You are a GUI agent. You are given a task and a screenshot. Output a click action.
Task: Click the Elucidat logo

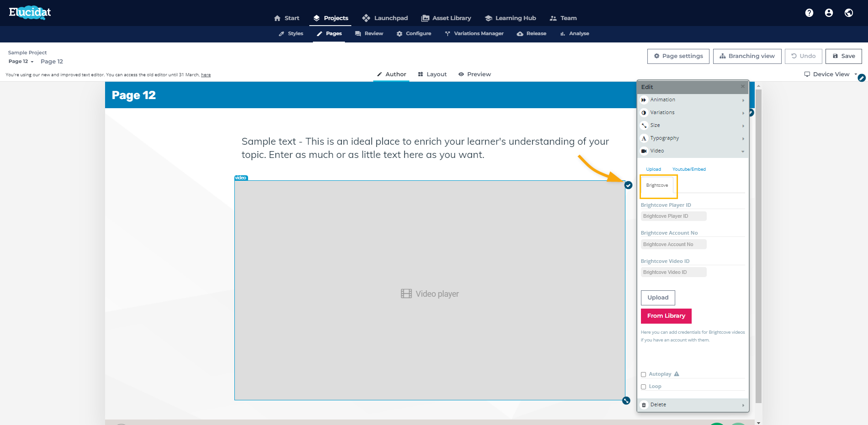coord(30,12)
